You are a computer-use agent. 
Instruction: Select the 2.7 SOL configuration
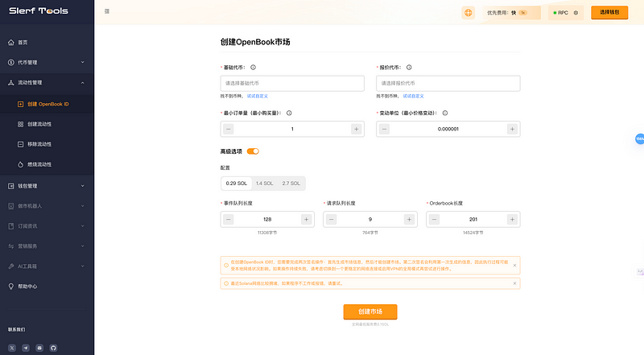pos(291,184)
